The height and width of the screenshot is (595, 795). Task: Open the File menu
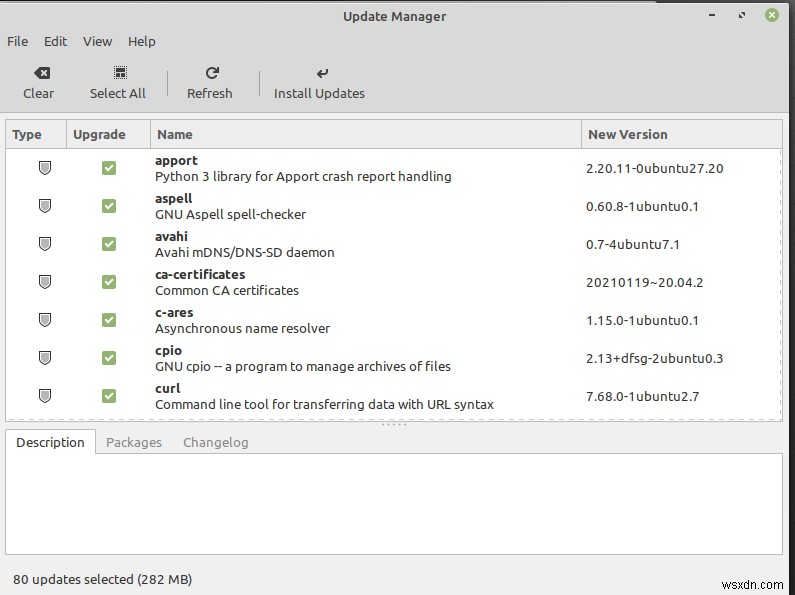(18, 42)
